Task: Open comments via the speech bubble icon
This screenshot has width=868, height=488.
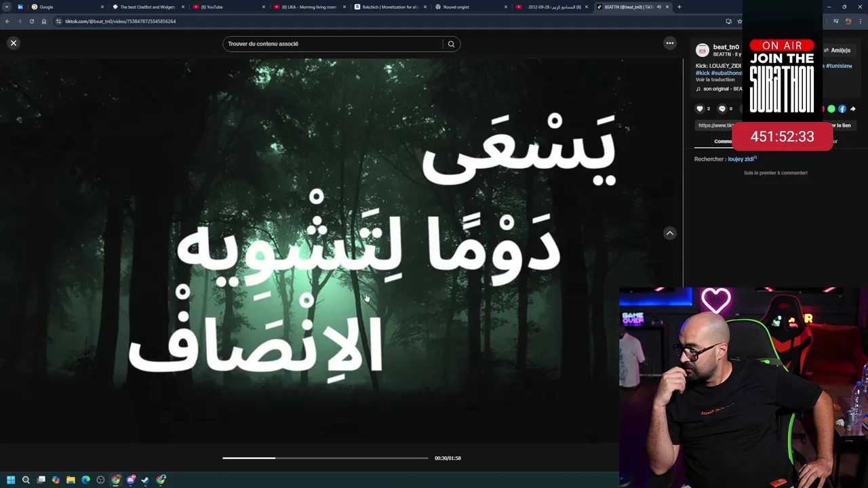Action: 722,108
